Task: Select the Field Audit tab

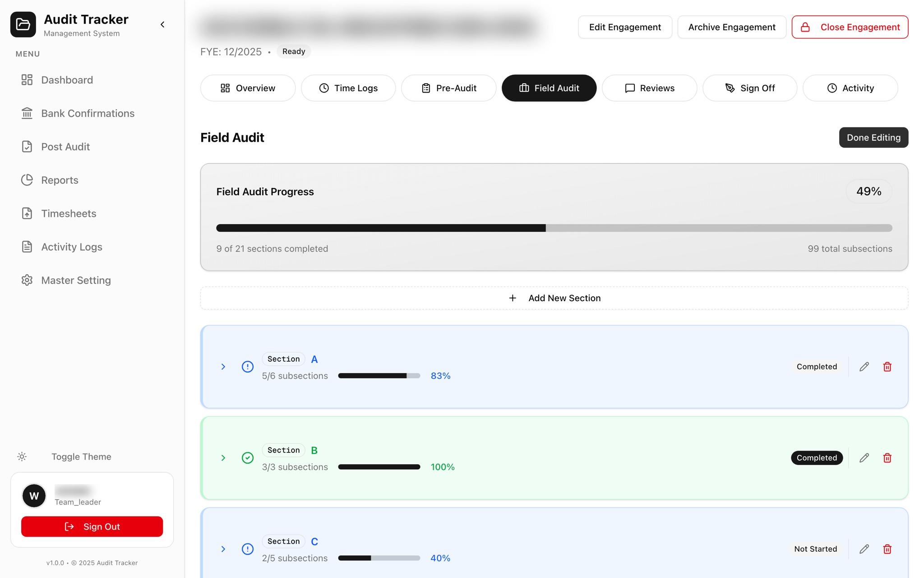Action: pyautogui.click(x=549, y=88)
